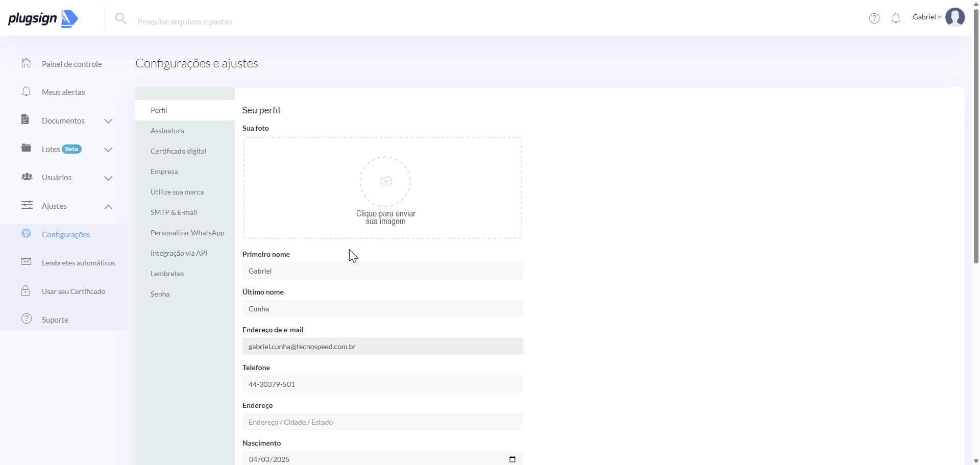This screenshot has height=465, width=980.
Task: Switch to the SMTP & E-mail tab
Action: [185, 212]
